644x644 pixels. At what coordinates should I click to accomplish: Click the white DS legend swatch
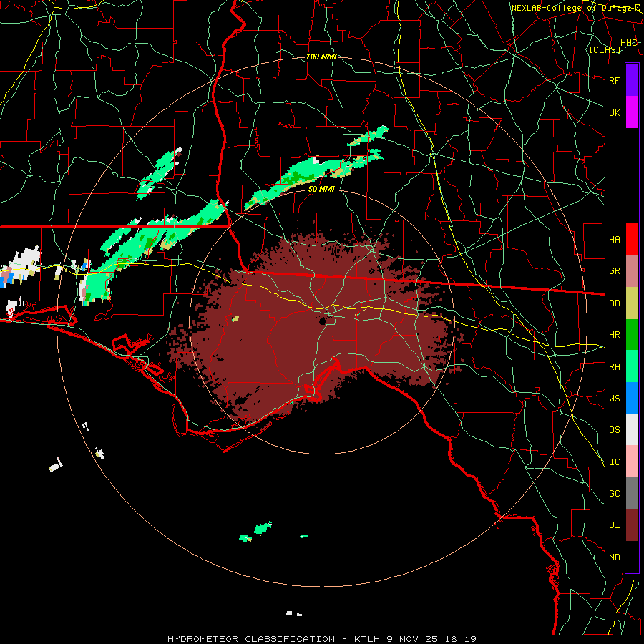(x=632, y=429)
